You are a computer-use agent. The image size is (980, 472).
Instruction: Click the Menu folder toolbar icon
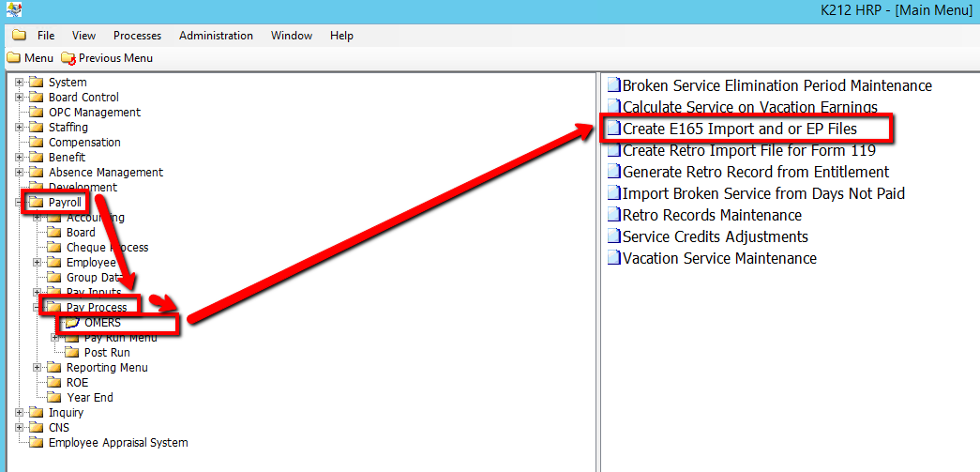pos(13,58)
